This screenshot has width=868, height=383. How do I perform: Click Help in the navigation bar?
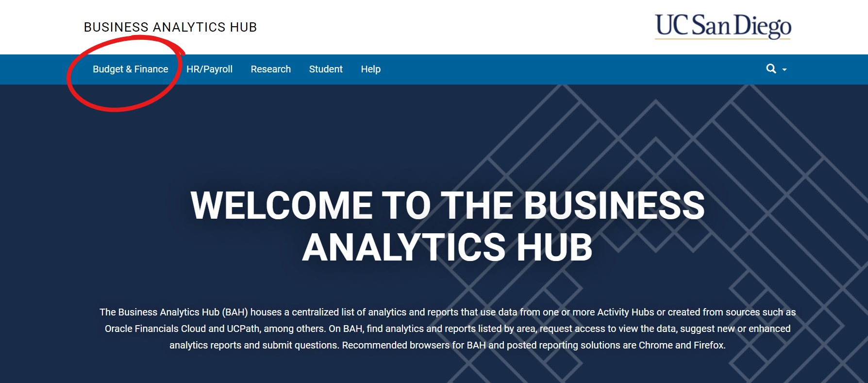coord(370,70)
